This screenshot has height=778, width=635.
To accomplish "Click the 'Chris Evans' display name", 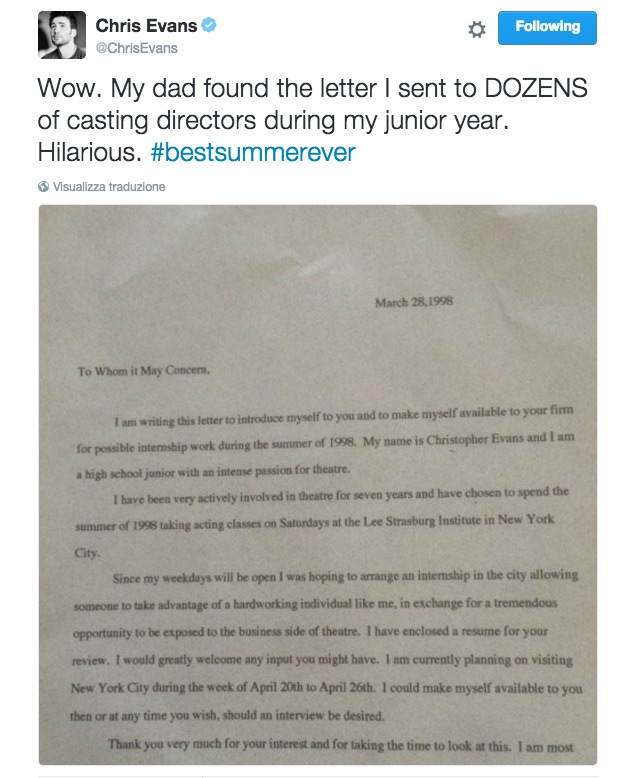I will click(x=146, y=25).
